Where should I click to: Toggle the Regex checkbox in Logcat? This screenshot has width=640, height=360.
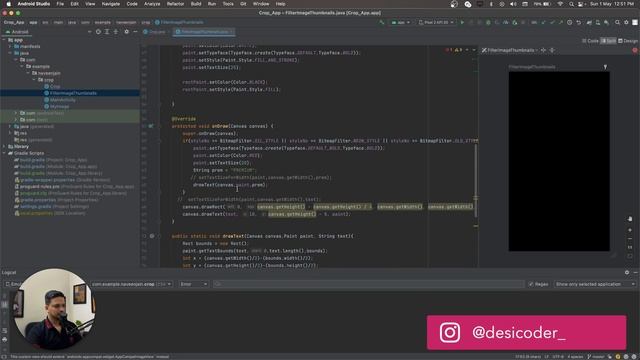[x=531, y=284]
